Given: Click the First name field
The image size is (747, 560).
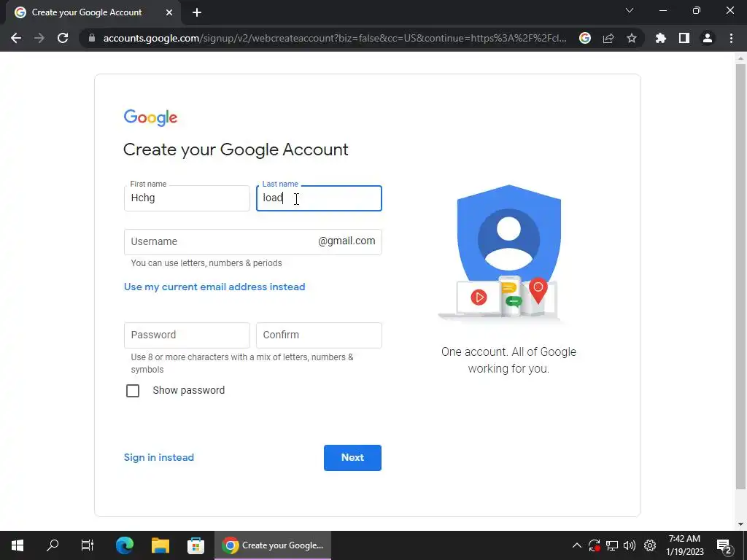Looking at the screenshot, I should click(x=187, y=198).
